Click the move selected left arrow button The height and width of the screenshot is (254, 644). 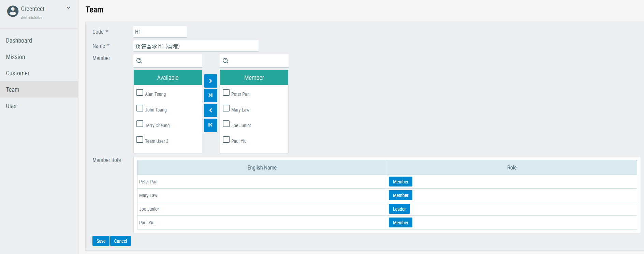[x=210, y=110]
